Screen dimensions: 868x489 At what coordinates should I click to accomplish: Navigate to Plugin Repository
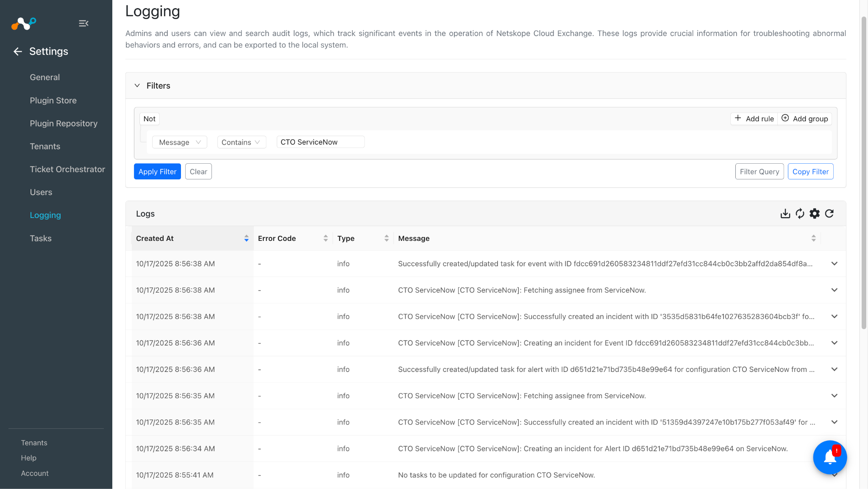coord(64,123)
